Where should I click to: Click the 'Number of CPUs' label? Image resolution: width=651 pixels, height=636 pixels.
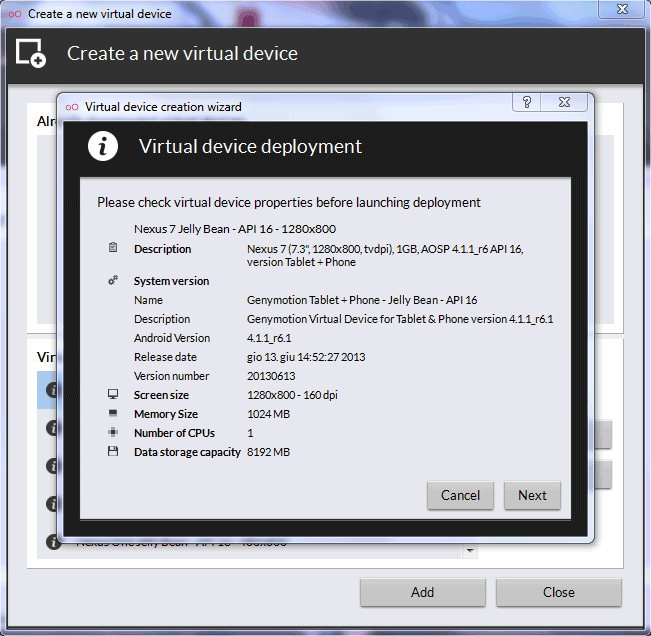(x=174, y=433)
